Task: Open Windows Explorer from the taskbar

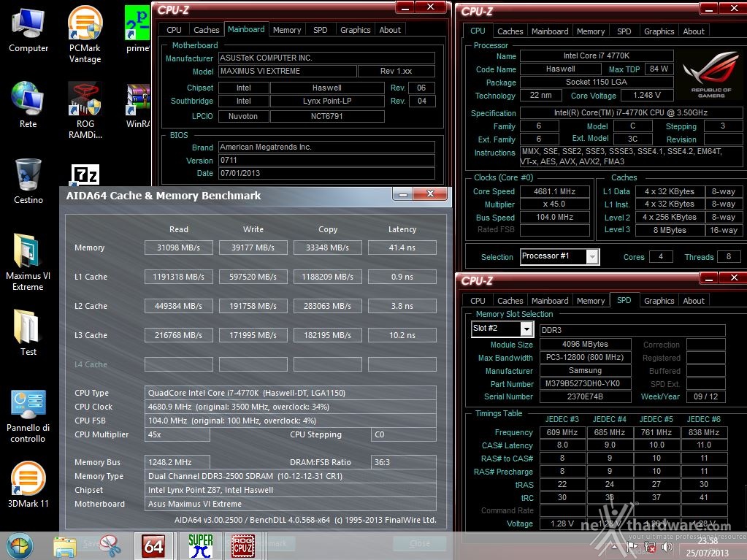Action: [65, 547]
